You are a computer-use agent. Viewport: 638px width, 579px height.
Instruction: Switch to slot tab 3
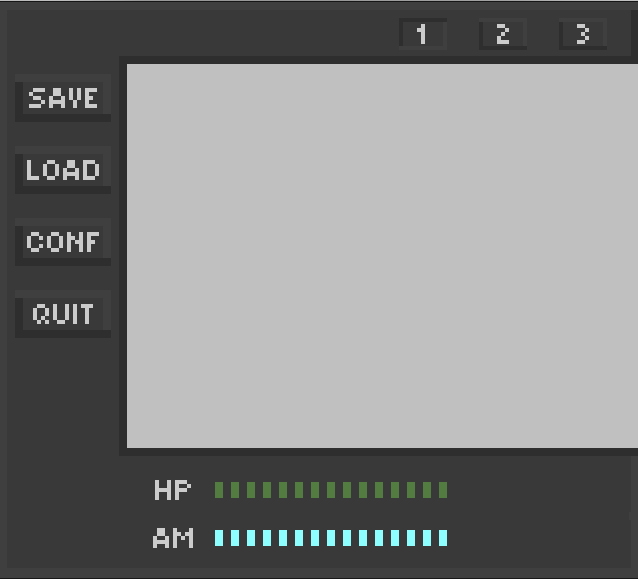pyautogui.click(x=582, y=34)
